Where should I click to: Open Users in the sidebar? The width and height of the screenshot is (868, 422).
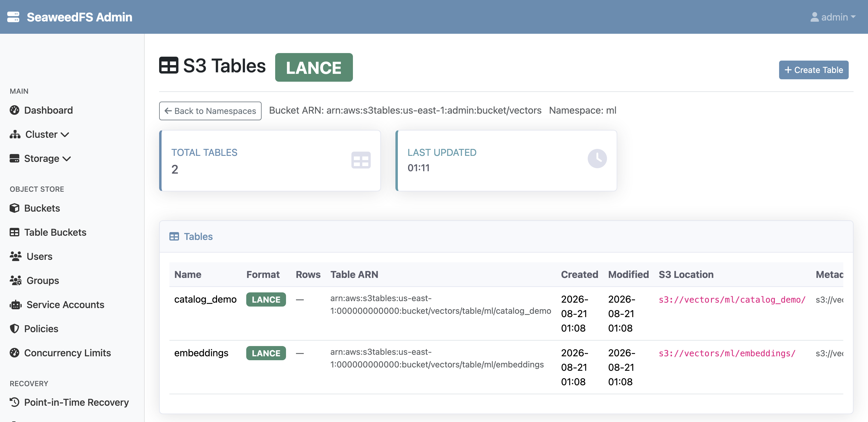coord(39,257)
